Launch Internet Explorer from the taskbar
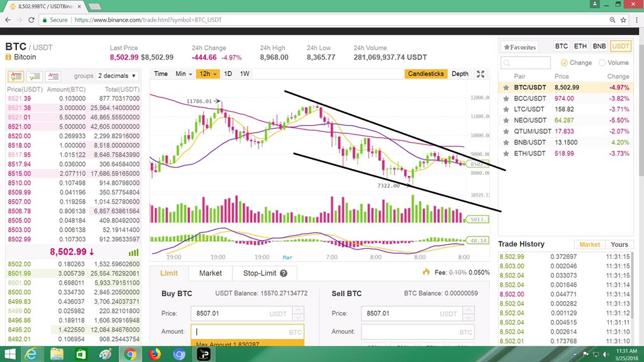The height and width of the screenshot is (362, 644). click(31, 354)
